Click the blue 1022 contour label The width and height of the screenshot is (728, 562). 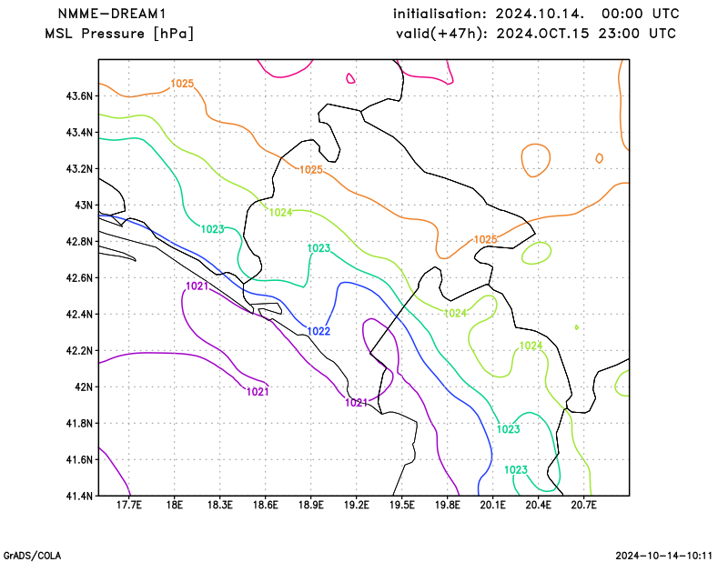coord(318,331)
